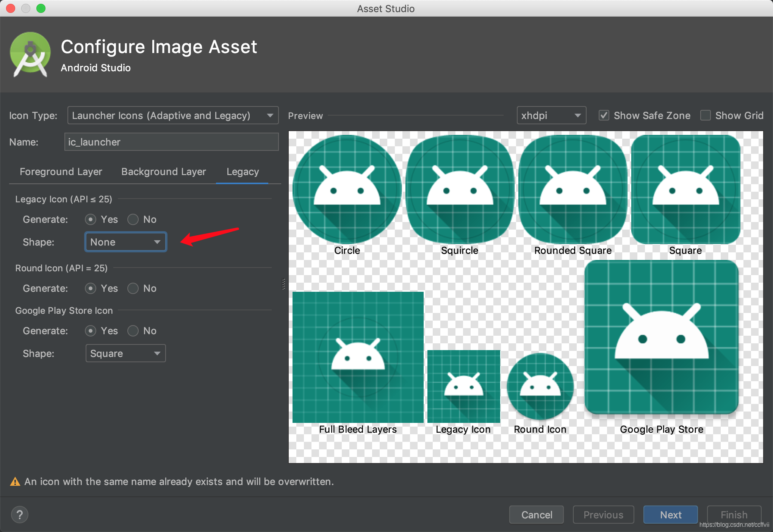Choose Yes for Legacy Icon generation
Image resolution: width=773 pixels, height=532 pixels.
(x=91, y=219)
